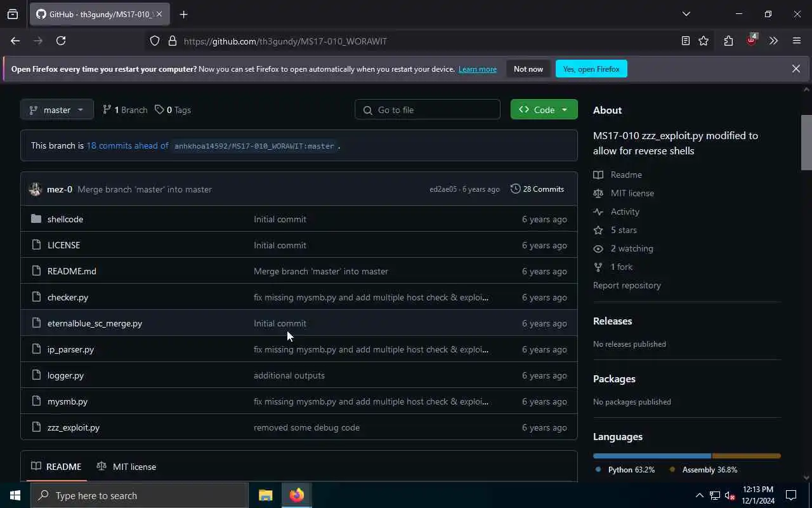Click the Python language bar segment
The width and height of the screenshot is (812, 508).
pyautogui.click(x=652, y=456)
